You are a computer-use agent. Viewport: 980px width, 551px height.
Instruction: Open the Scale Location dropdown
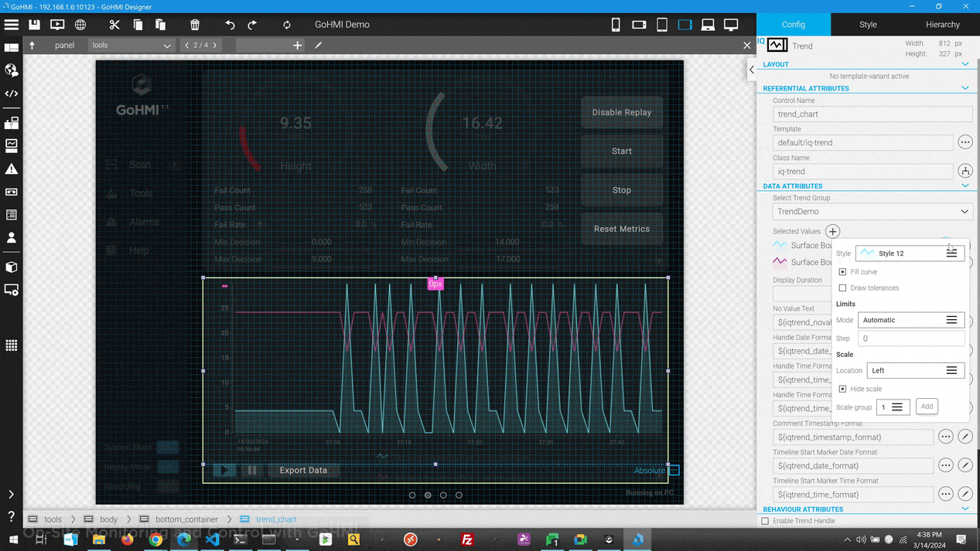(916, 371)
